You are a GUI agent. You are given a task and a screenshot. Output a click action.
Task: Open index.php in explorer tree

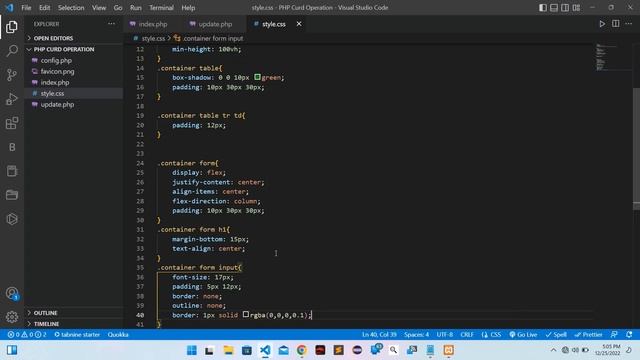pos(73,82)
